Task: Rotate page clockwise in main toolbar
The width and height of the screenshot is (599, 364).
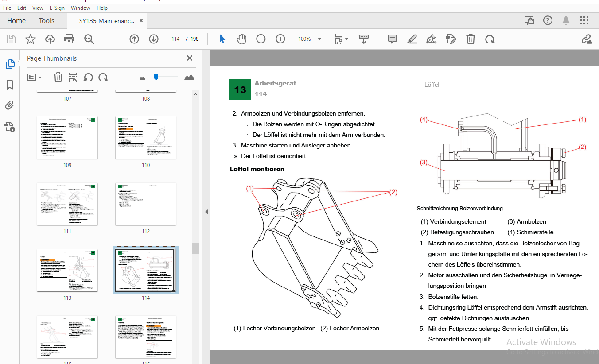Action: (490, 39)
